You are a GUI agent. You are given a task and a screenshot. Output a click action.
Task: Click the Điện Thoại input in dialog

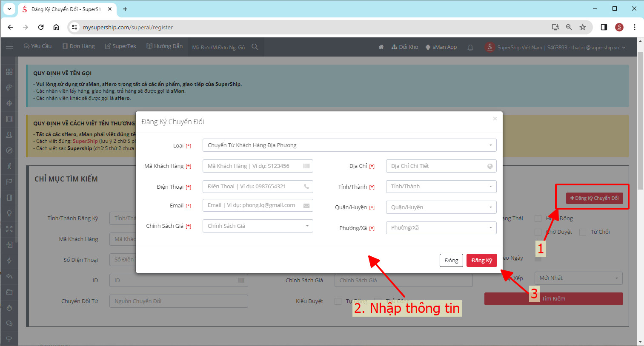tap(258, 187)
